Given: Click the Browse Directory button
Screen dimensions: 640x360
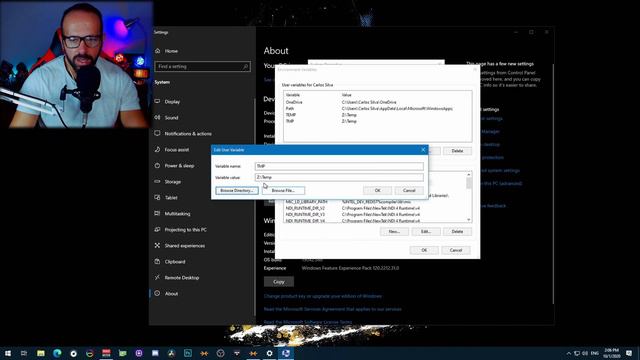Looking at the screenshot, I should pyautogui.click(x=237, y=191).
